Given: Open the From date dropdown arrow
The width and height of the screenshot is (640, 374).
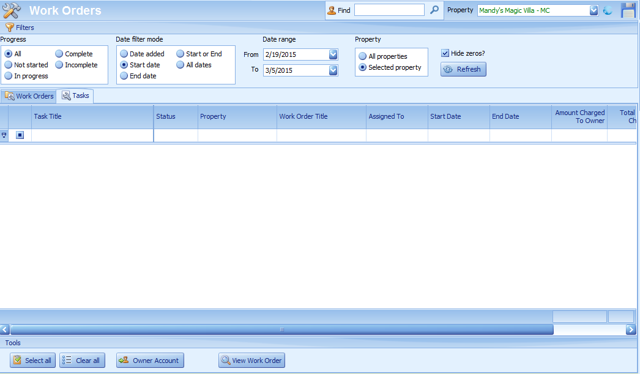Looking at the screenshot, I should tap(333, 54).
